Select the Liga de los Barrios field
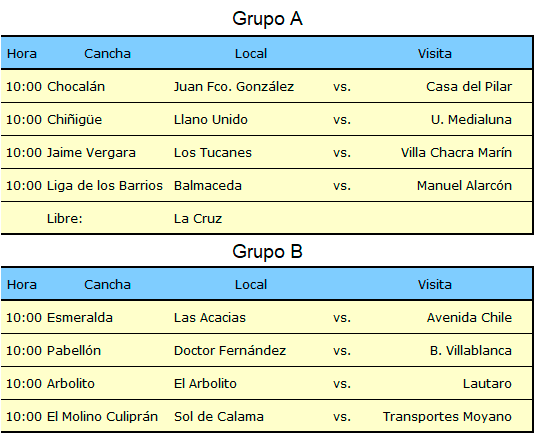This screenshot has height=433, width=534. pyautogui.click(x=105, y=186)
